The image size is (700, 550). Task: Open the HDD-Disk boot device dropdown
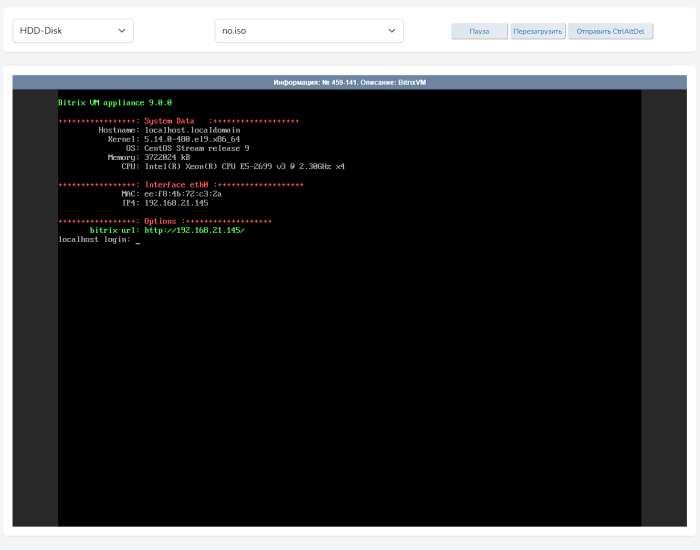click(x=72, y=31)
